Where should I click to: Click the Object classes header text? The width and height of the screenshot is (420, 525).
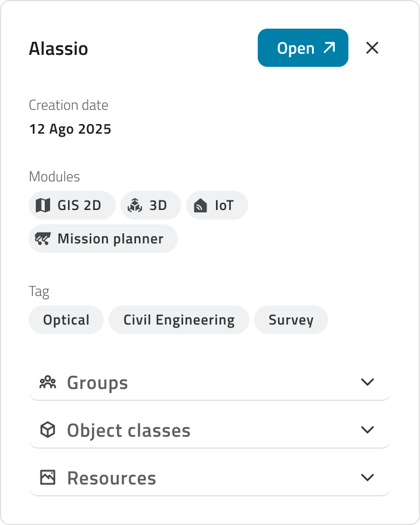129,430
